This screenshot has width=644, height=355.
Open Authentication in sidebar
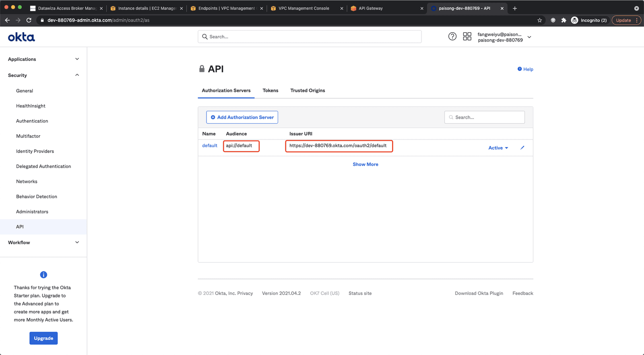[32, 121]
